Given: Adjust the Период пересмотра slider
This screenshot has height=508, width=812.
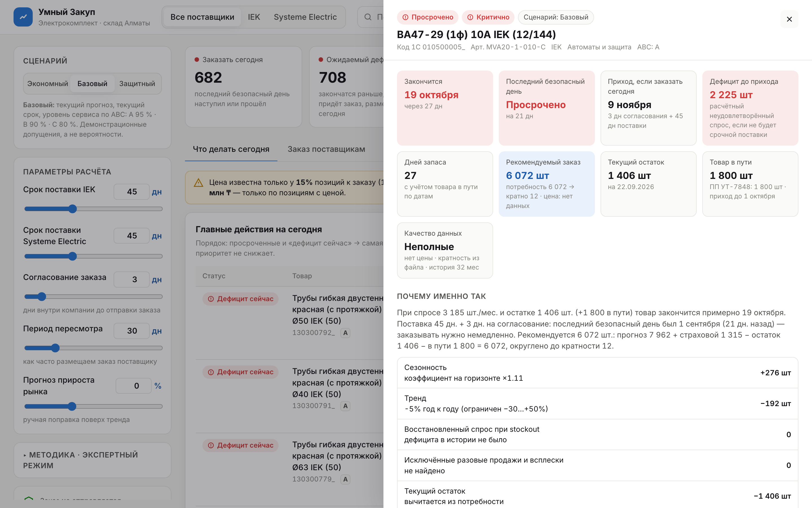Looking at the screenshot, I should pos(93,348).
